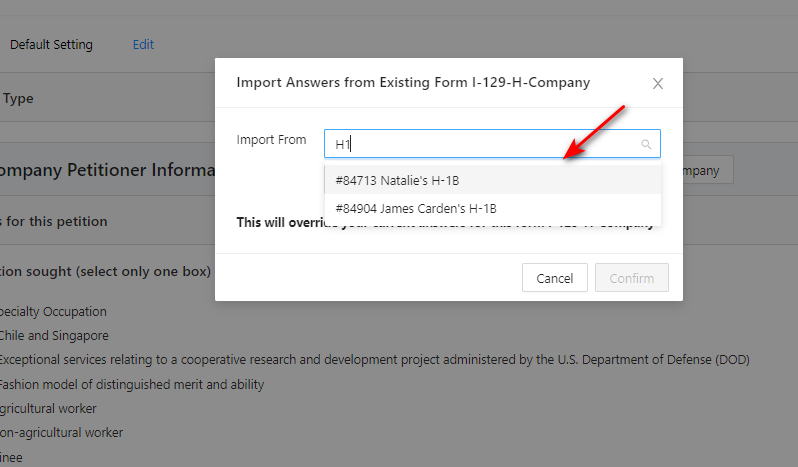This screenshot has height=467, width=798.
Task: Click the Default Setting label
Action: click(x=51, y=45)
